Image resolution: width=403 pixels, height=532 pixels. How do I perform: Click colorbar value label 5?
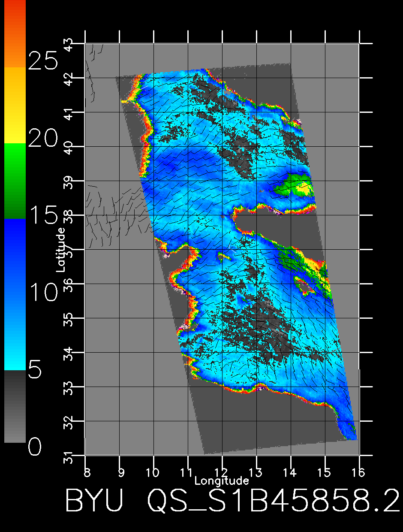pyautogui.click(x=35, y=369)
